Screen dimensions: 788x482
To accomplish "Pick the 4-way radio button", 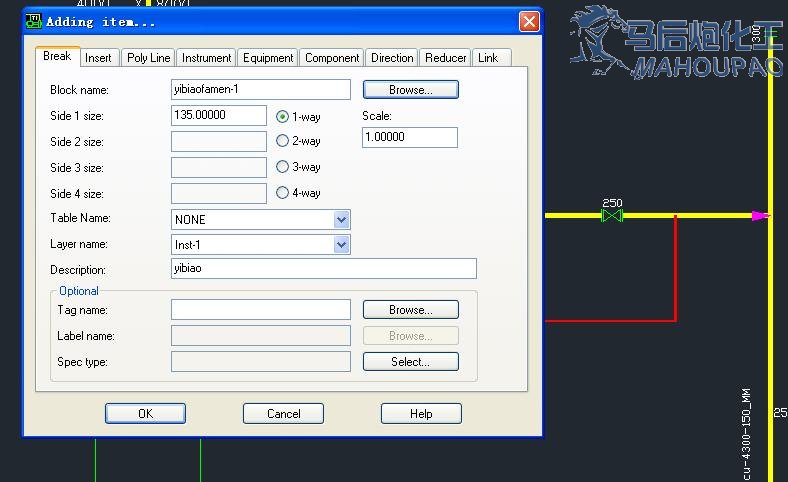I will point(282,193).
